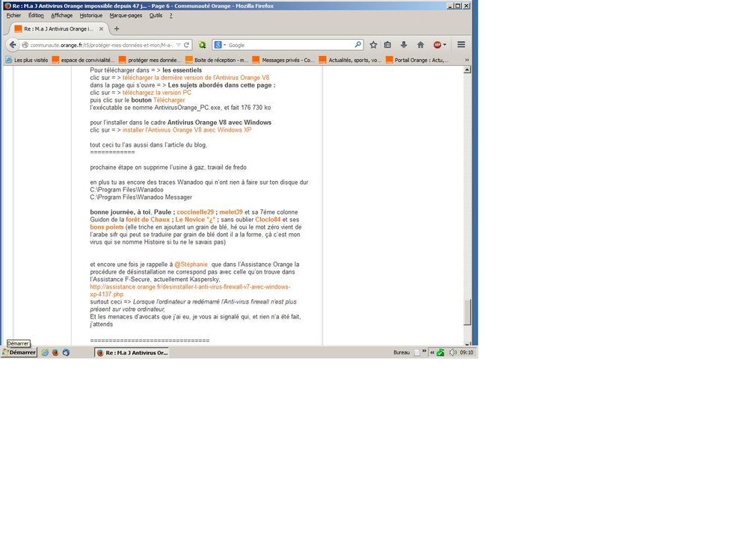Go back with the Firefox back arrow
Viewport: 747px width, 560px height.
coord(13,45)
